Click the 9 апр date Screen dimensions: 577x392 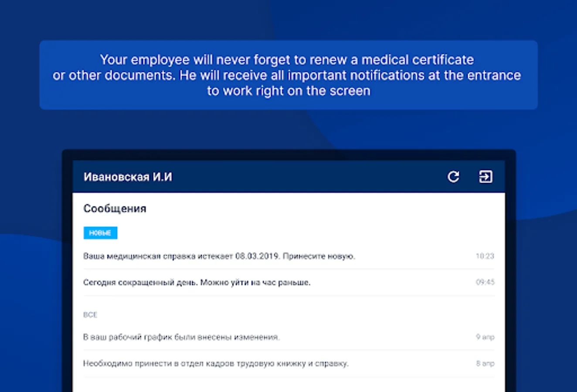[x=485, y=337]
